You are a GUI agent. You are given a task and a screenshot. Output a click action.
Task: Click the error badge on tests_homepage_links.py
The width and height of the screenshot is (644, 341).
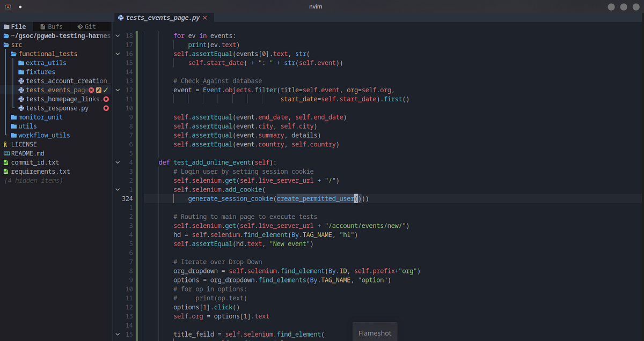(106, 99)
